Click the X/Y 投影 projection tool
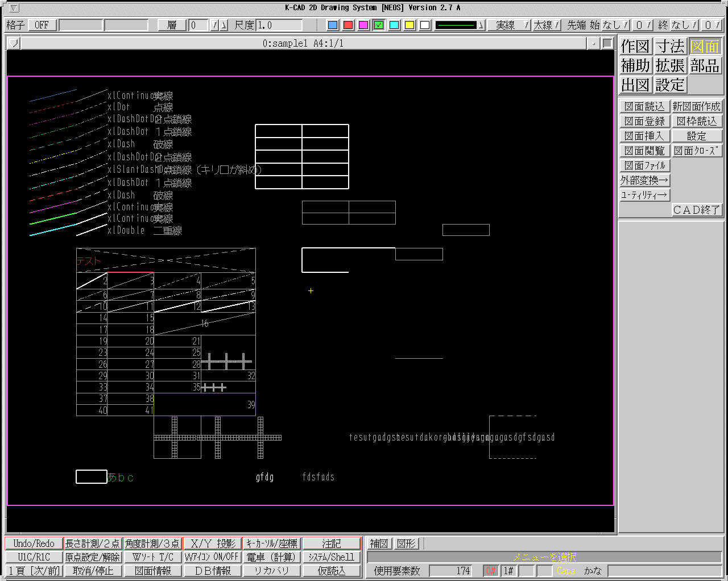 click(x=213, y=543)
